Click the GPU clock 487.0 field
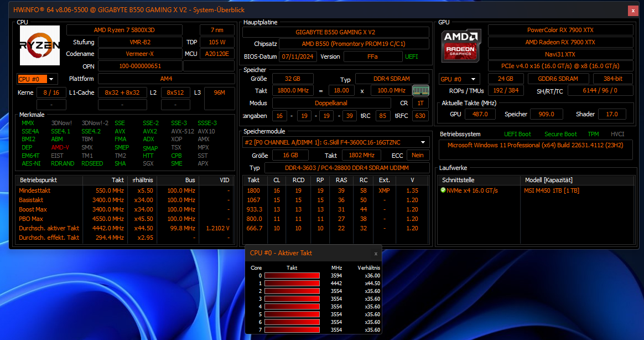644x340 pixels. (x=480, y=114)
